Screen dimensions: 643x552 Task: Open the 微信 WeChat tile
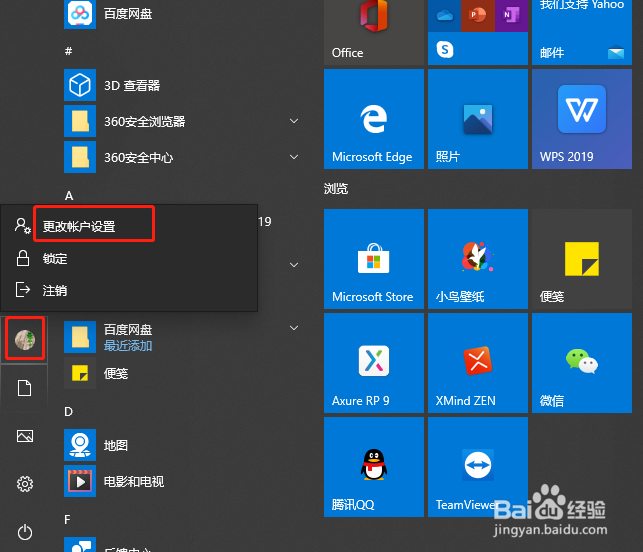click(x=582, y=363)
